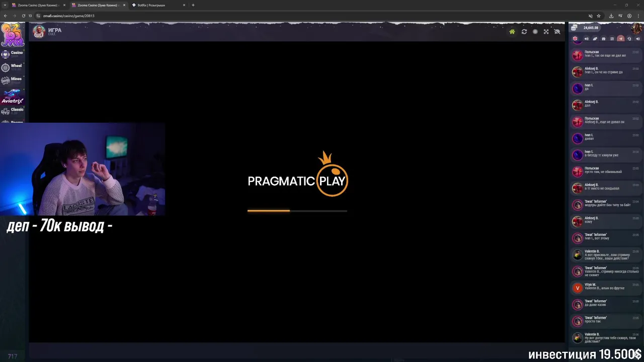Open the list menu icon in chat toolbar
The image size is (644, 362).
click(612, 39)
